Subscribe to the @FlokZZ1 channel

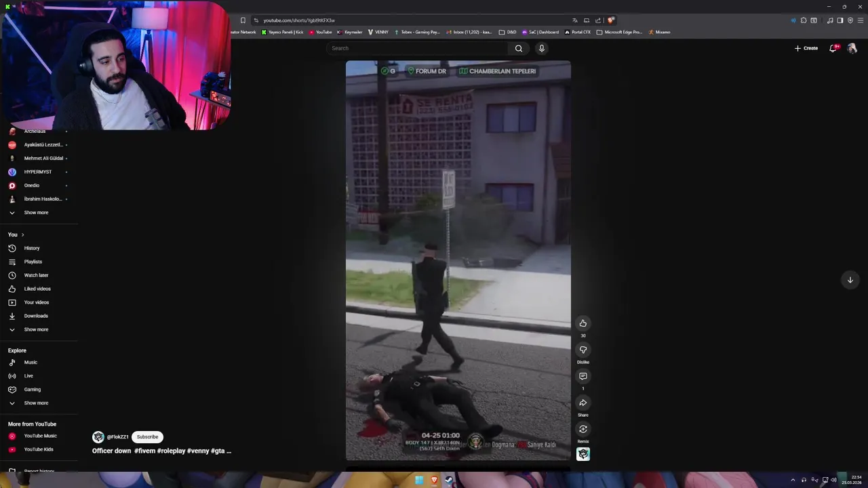point(147,437)
